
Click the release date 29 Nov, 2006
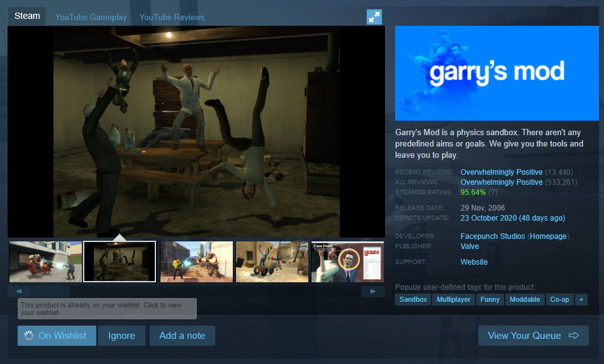[x=483, y=208]
